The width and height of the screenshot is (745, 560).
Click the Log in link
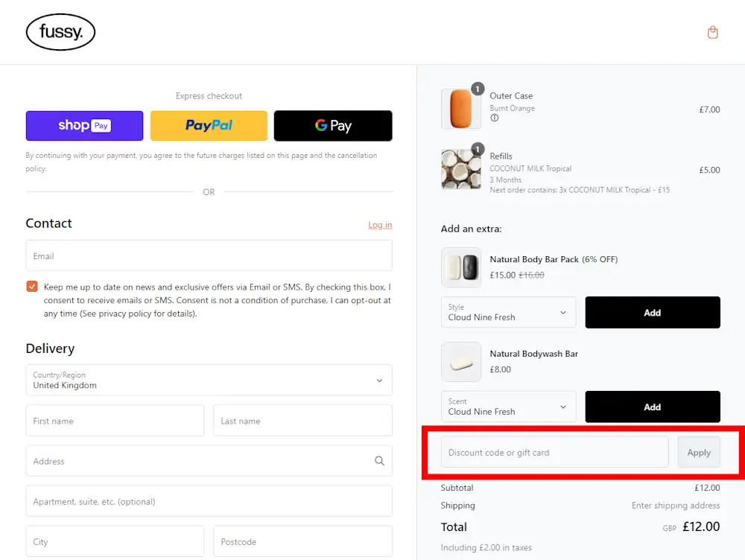tap(380, 225)
